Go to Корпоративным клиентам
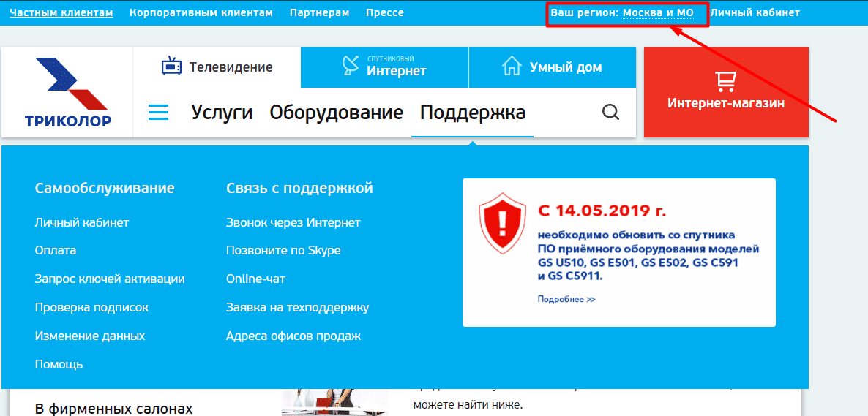 [x=201, y=12]
